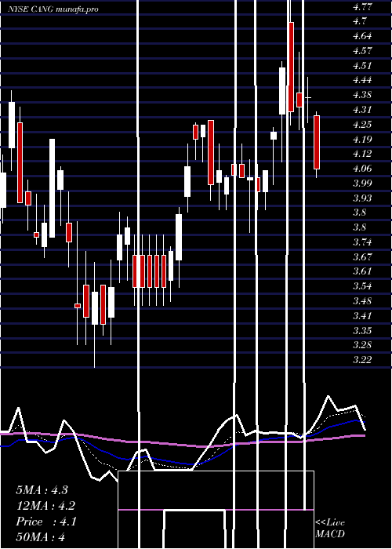The height and width of the screenshot is (549, 392).
Task: Click the 3.74 price axis value
Action: point(362,242)
